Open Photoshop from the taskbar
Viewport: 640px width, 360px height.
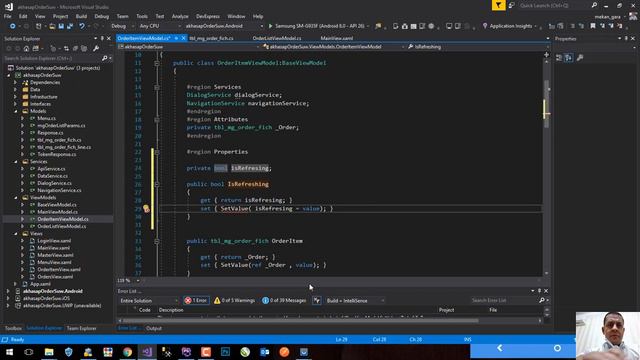[225, 351]
